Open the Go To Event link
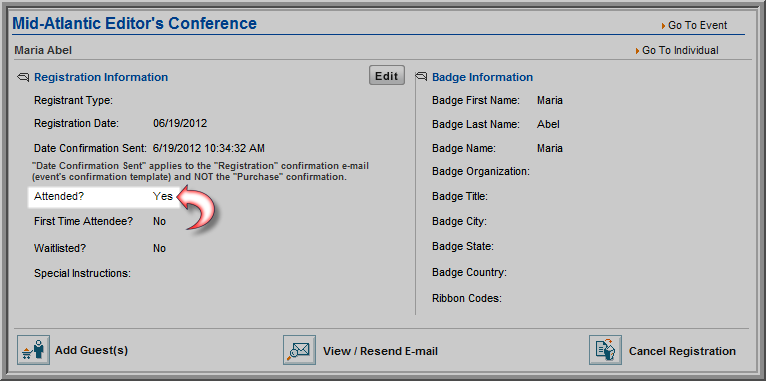Screen dimensions: 766x381 tap(698, 25)
